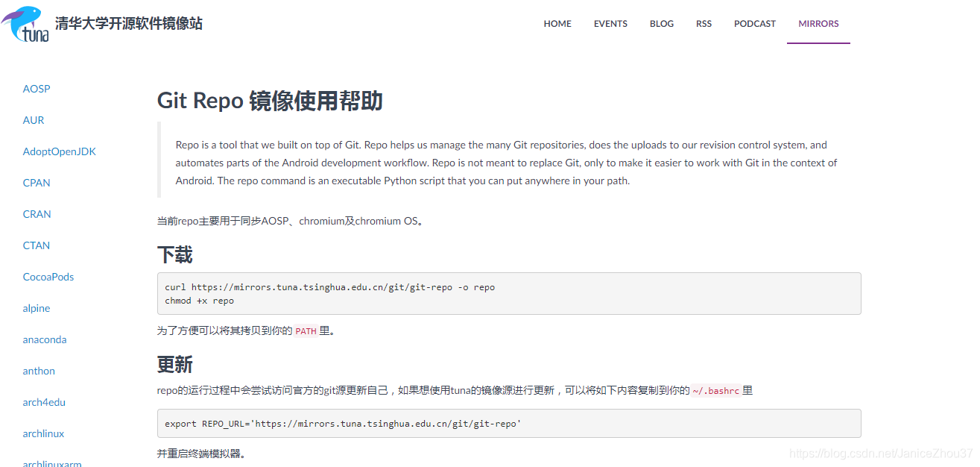Image resolution: width=980 pixels, height=467 pixels.
Task: Click the TUNA fish logo icon
Action: point(25,23)
